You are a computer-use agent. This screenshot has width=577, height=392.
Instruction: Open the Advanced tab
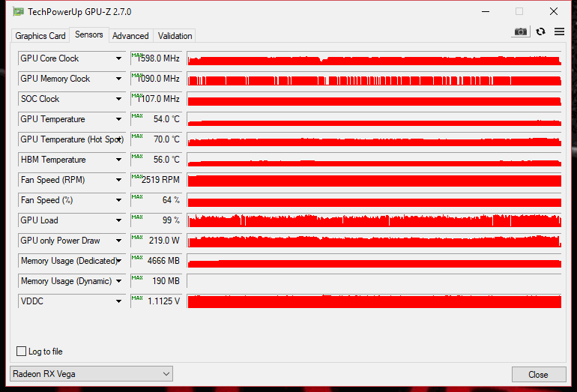pos(130,36)
